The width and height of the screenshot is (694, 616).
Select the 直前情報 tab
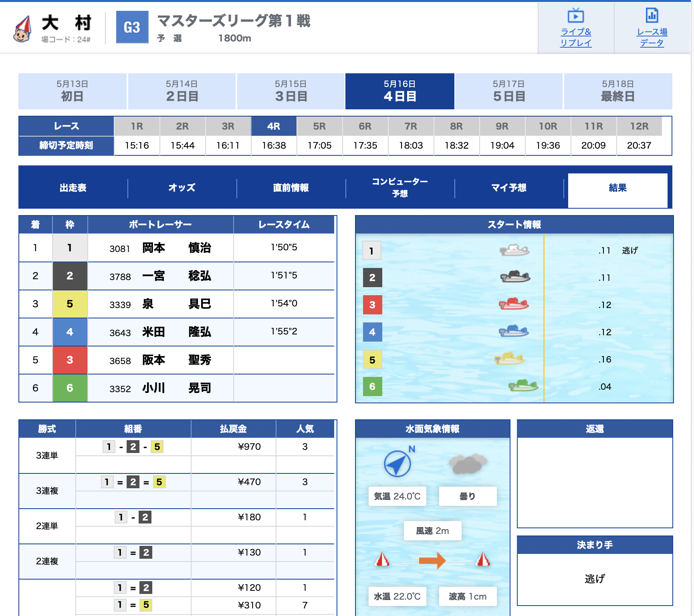(291, 188)
